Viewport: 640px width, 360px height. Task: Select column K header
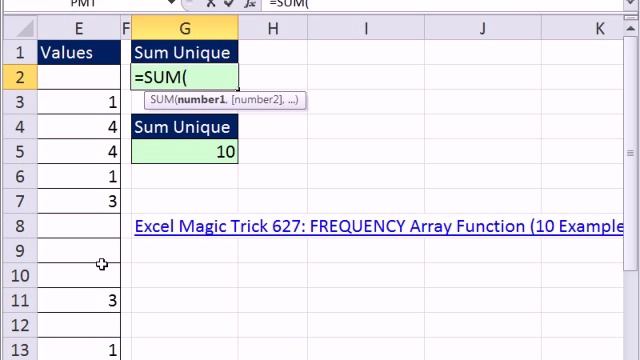[583, 28]
